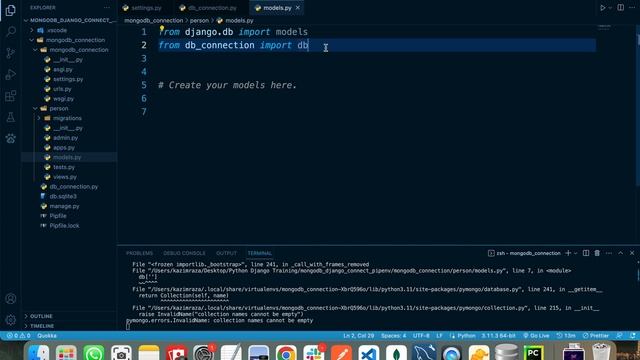This screenshot has height=360, width=640.
Task: Select the TERMINAL panel tab
Action: pyautogui.click(x=260, y=253)
